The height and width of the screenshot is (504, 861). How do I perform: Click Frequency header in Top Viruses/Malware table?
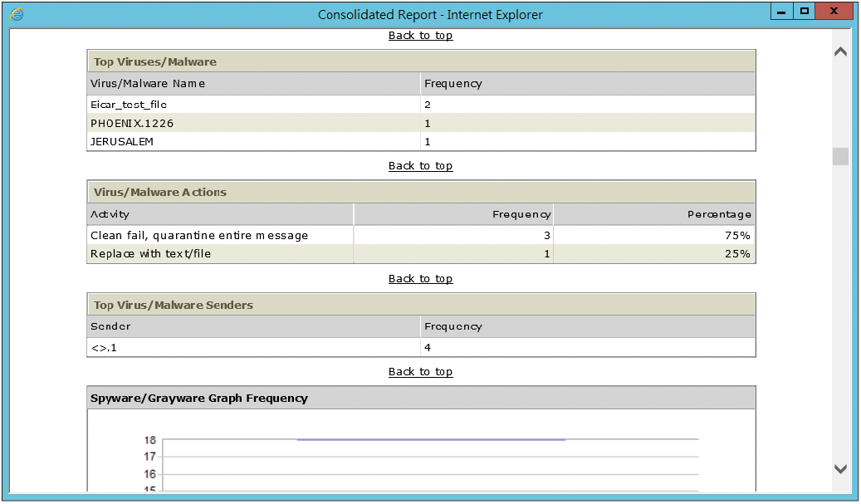(x=588, y=84)
